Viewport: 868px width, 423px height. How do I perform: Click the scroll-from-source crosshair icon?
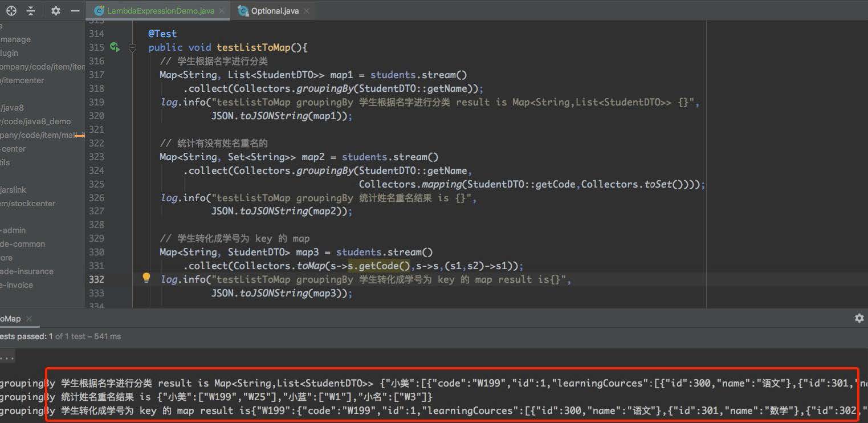click(x=11, y=10)
